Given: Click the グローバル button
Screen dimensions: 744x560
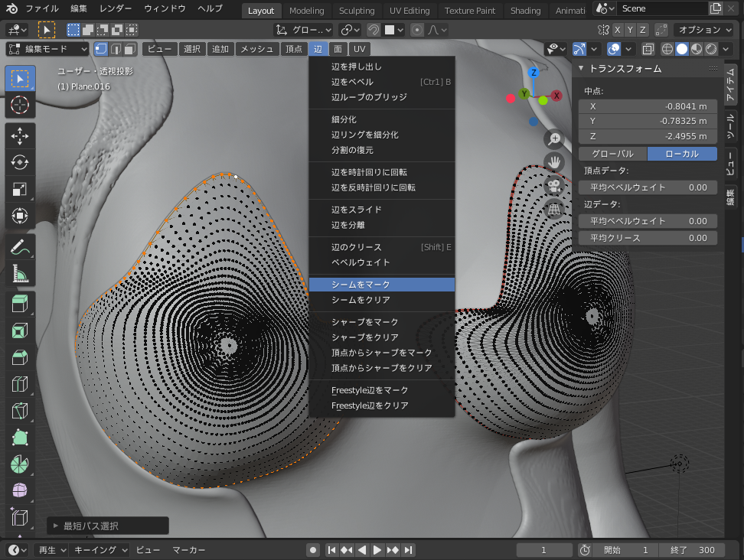Looking at the screenshot, I should [x=612, y=154].
